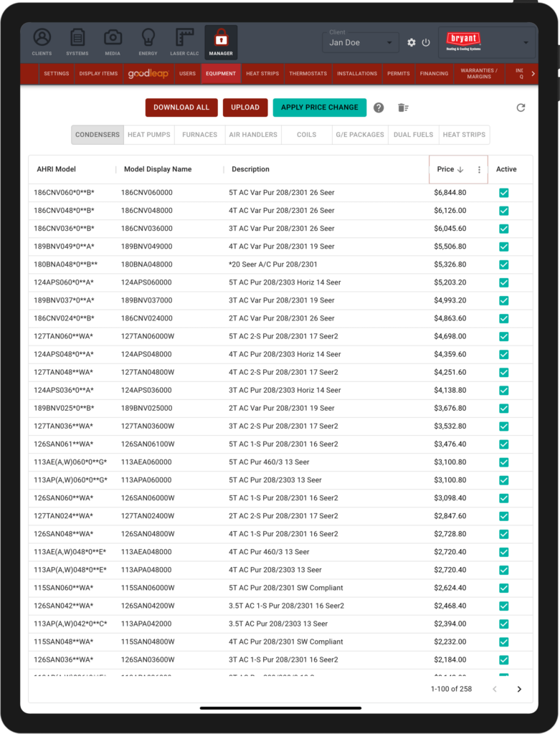Click the help question mark icon
Viewport: 560px width, 734px height.
click(379, 108)
